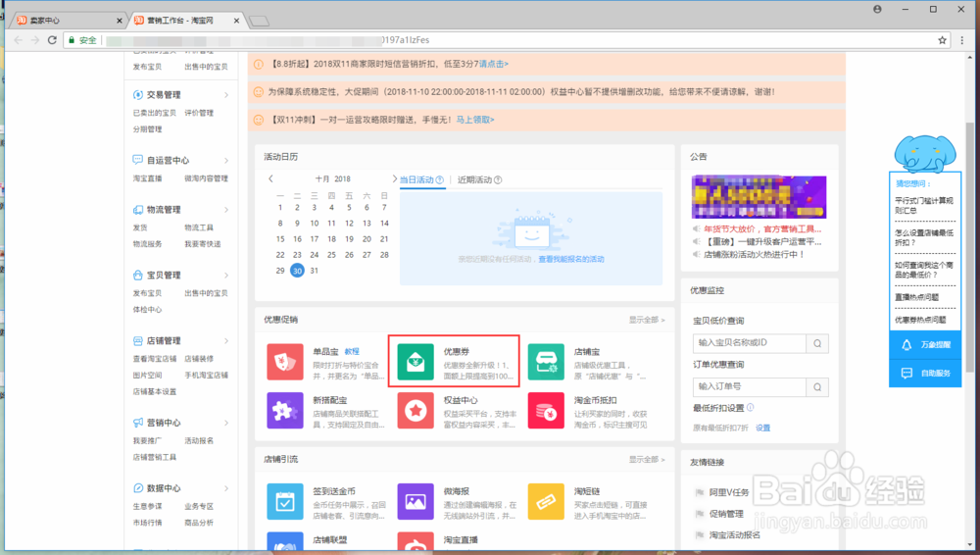Click the 请点击> link in first notice
The image size is (980, 555).
pyautogui.click(x=493, y=64)
